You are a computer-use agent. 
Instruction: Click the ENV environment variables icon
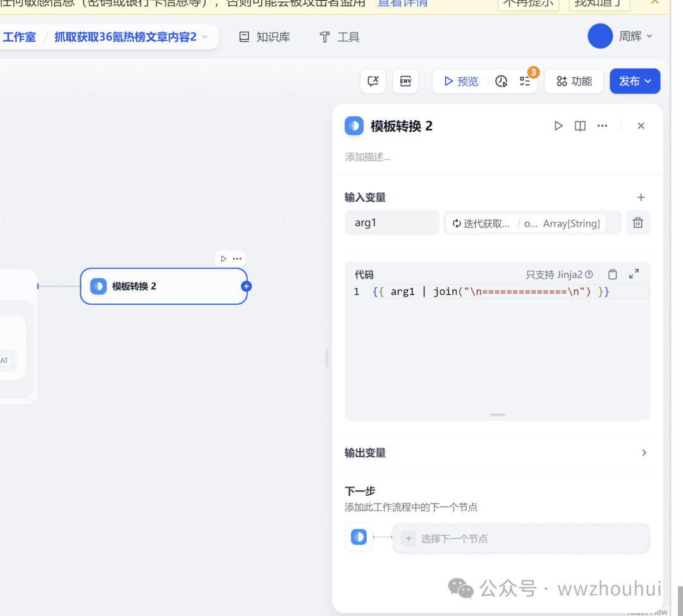405,81
